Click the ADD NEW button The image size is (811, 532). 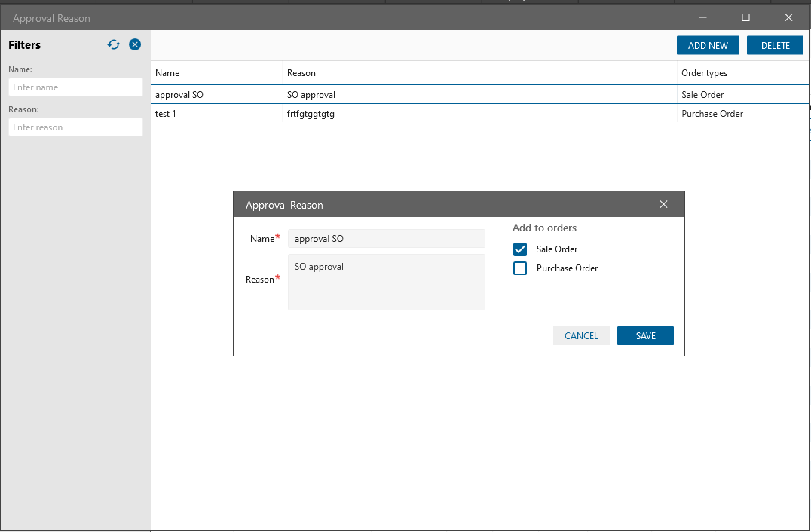708,46
